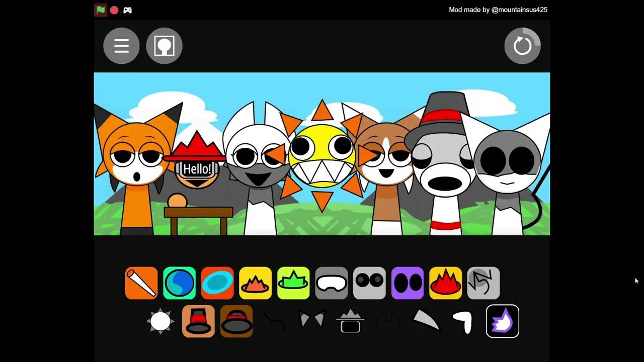
Task: Select the purple flame icon
Action: pyautogui.click(x=503, y=321)
